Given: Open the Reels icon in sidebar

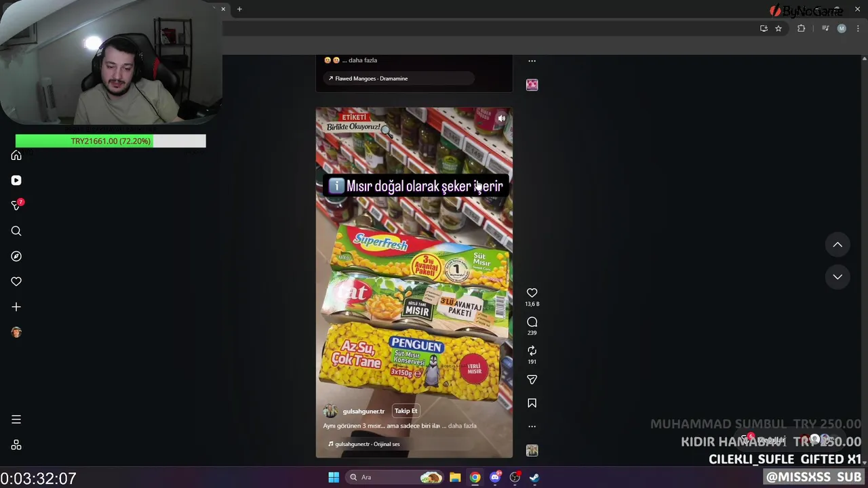Looking at the screenshot, I should coord(16,180).
